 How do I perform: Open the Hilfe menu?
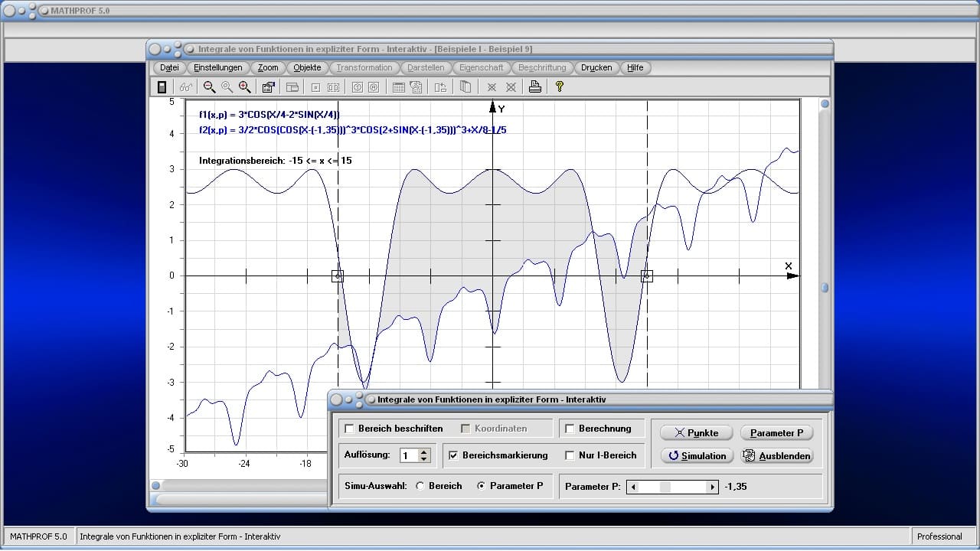(635, 67)
